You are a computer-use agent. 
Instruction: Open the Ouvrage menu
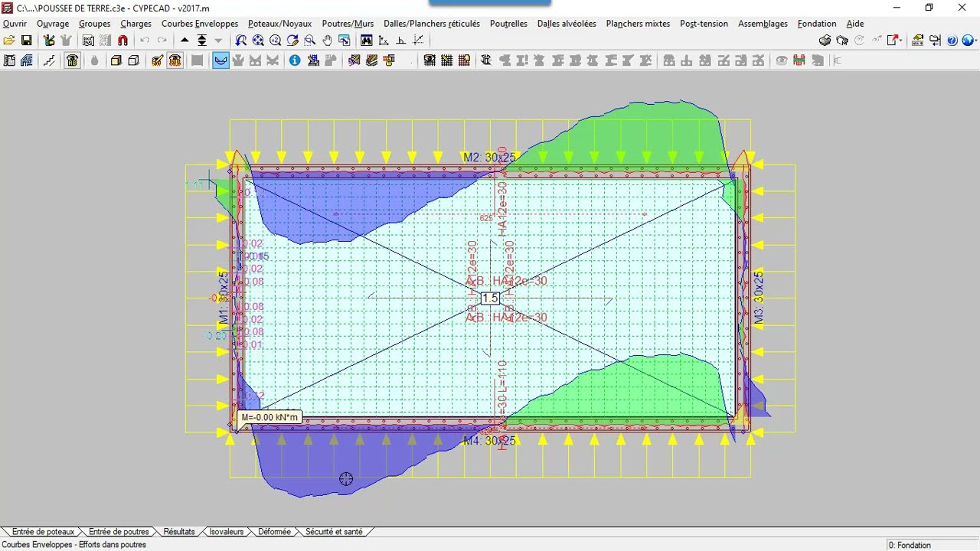[x=53, y=24]
